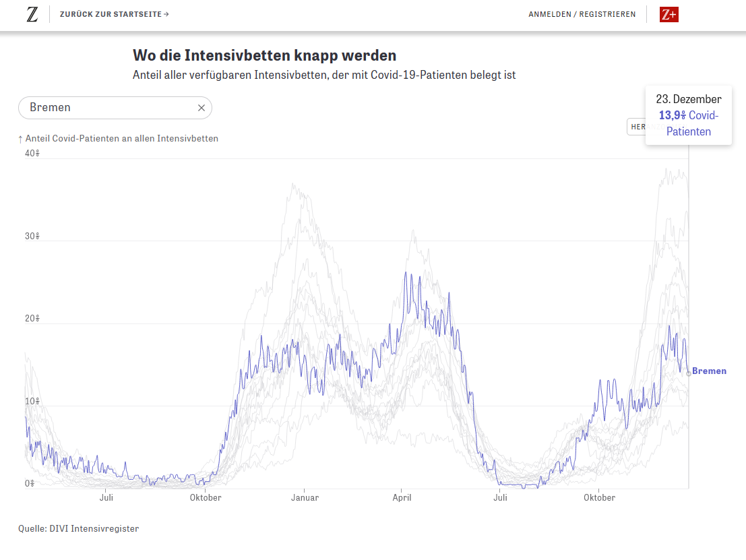Click the 40% y-axis label
This screenshot has width=746, height=560.
point(32,153)
